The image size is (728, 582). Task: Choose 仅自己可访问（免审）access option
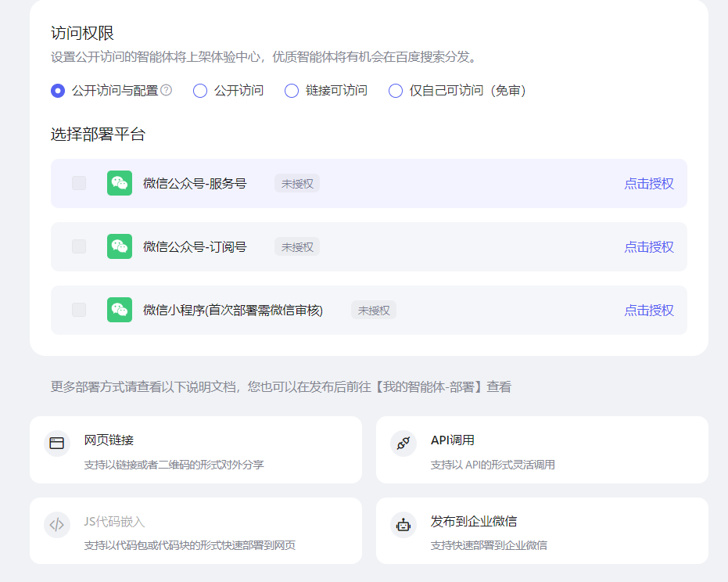click(395, 91)
